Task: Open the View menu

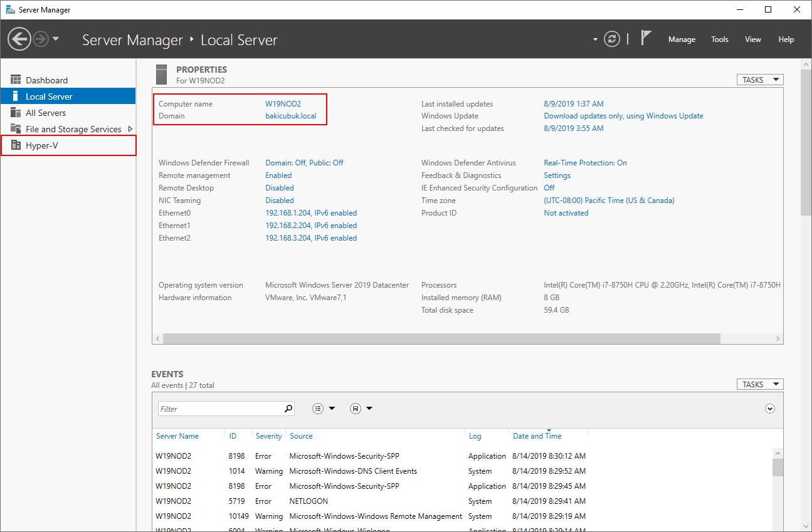Action: coord(753,39)
